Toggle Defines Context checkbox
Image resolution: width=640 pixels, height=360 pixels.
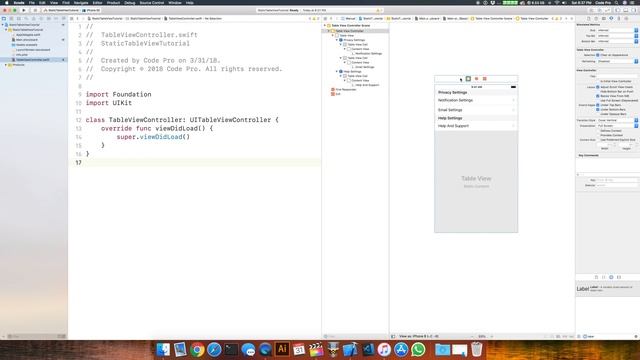pyautogui.click(x=598, y=131)
